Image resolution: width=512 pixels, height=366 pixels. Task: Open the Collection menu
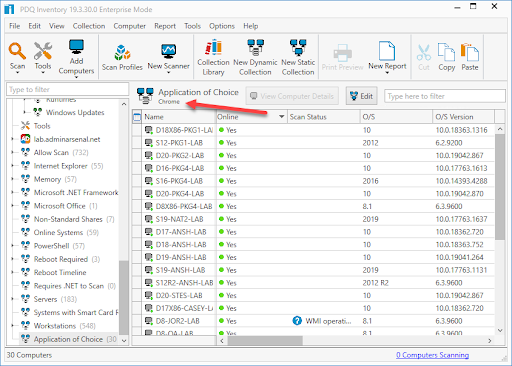(89, 26)
